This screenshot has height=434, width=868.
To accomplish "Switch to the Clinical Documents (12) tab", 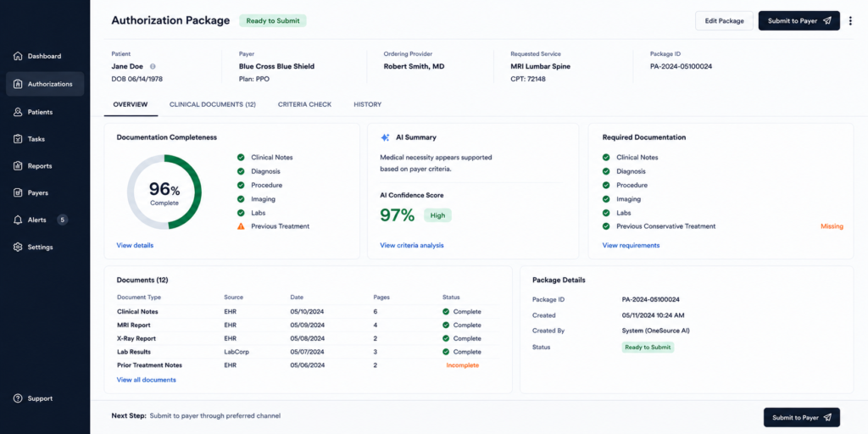I will coord(213,104).
